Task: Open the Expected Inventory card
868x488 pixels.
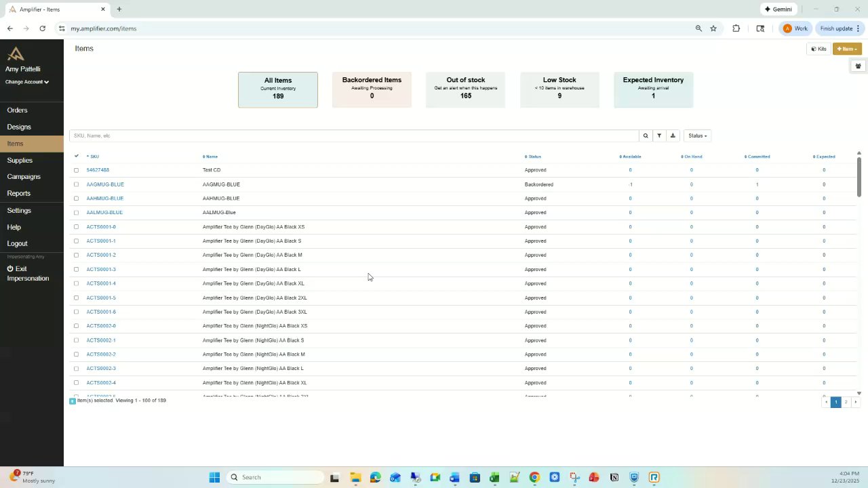Action: 653,89
